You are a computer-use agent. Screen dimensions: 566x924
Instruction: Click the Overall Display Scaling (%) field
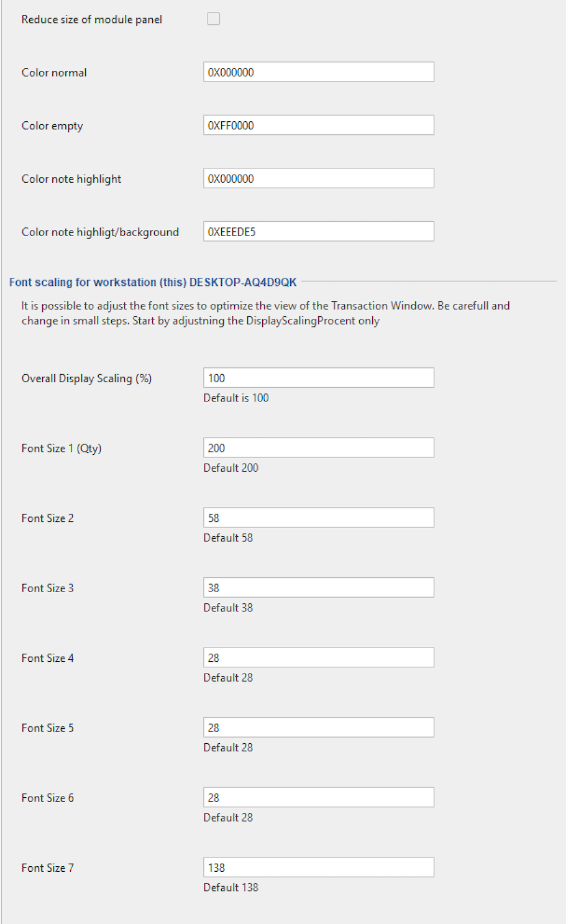319,378
